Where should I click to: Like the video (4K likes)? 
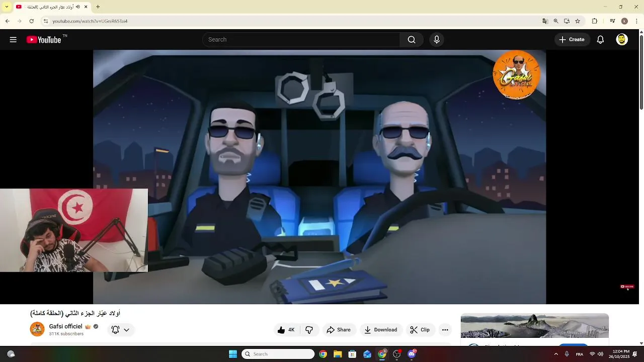pos(287,330)
